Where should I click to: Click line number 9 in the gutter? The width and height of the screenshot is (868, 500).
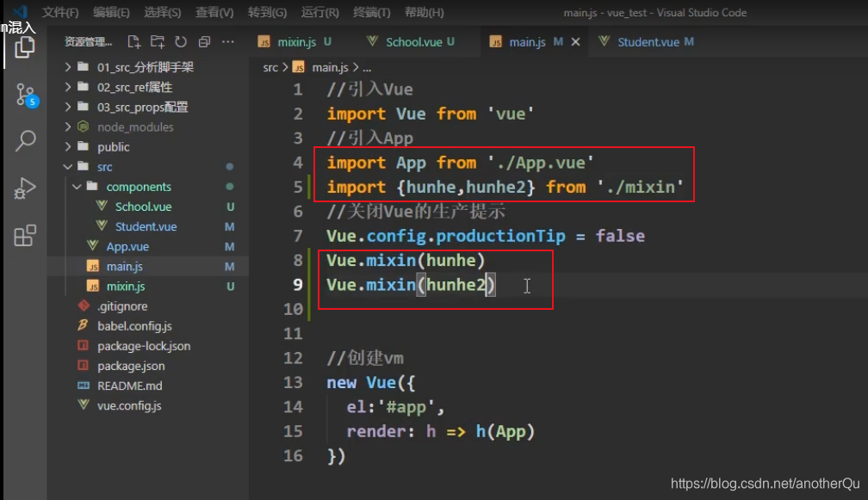coord(298,285)
